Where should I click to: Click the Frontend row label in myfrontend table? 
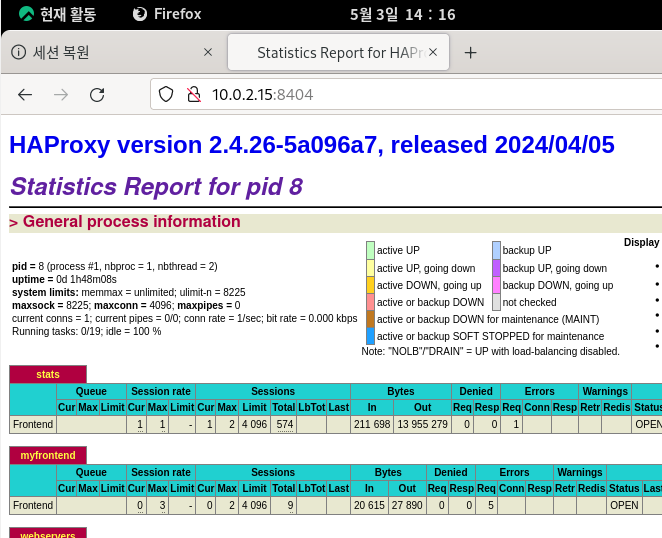[33, 505]
